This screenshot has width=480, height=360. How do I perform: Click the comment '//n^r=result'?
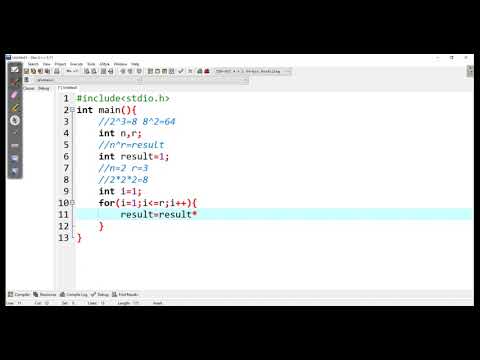pyautogui.click(x=131, y=145)
